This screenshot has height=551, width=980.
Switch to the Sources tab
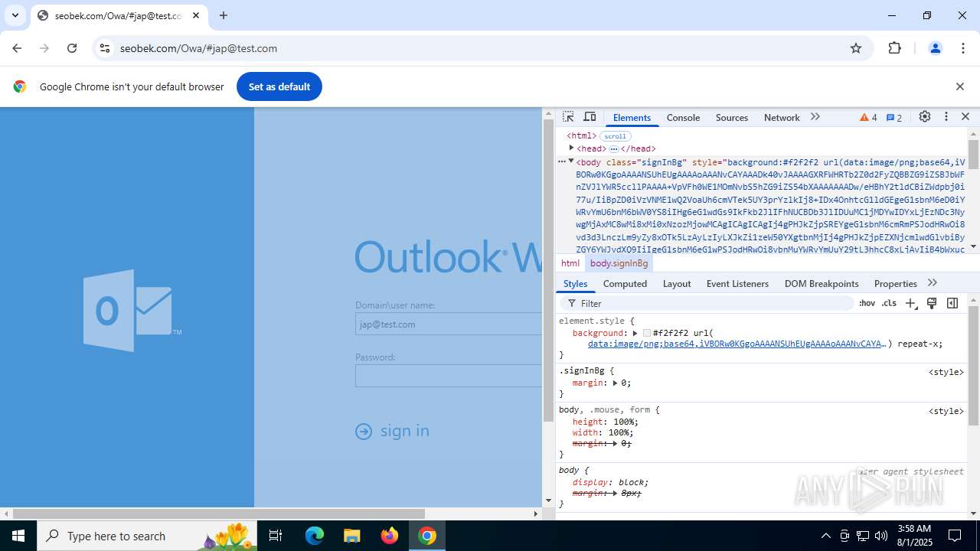pyautogui.click(x=732, y=118)
